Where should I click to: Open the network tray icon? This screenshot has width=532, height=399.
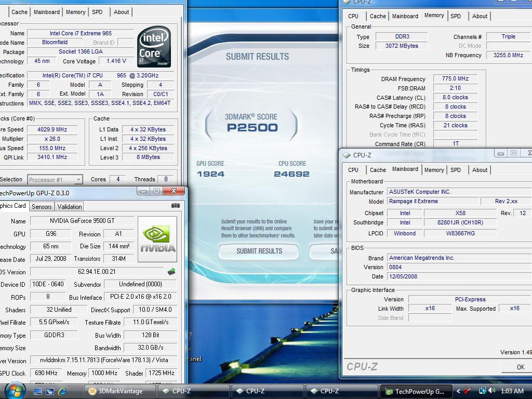point(482,391)
